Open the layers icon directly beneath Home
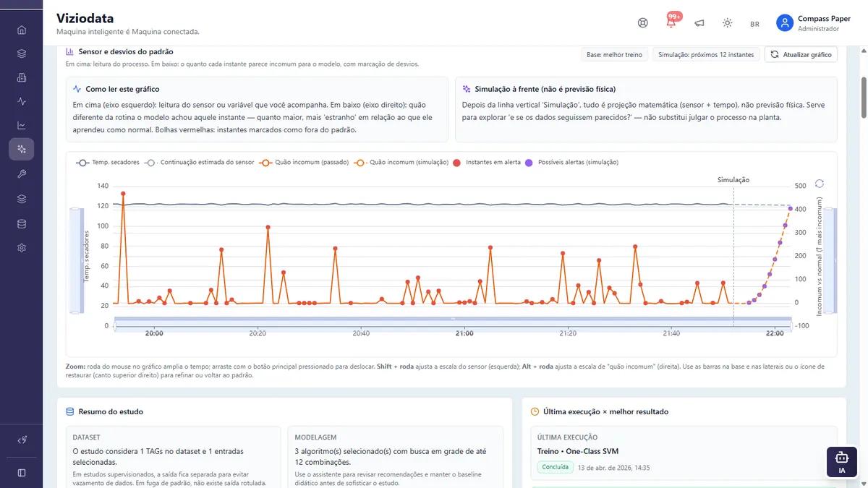The image size is (868, 488). (x=22, y=53)
